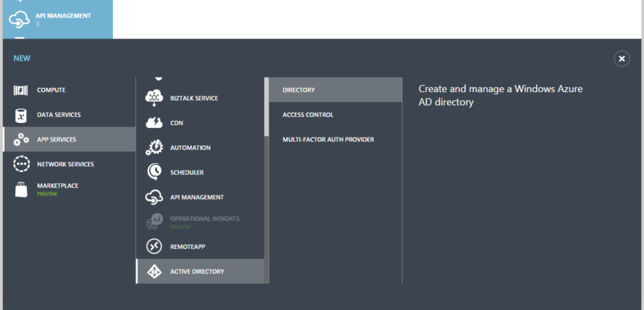
Task: Click the Data Services database icon
Action: (21, 115)
